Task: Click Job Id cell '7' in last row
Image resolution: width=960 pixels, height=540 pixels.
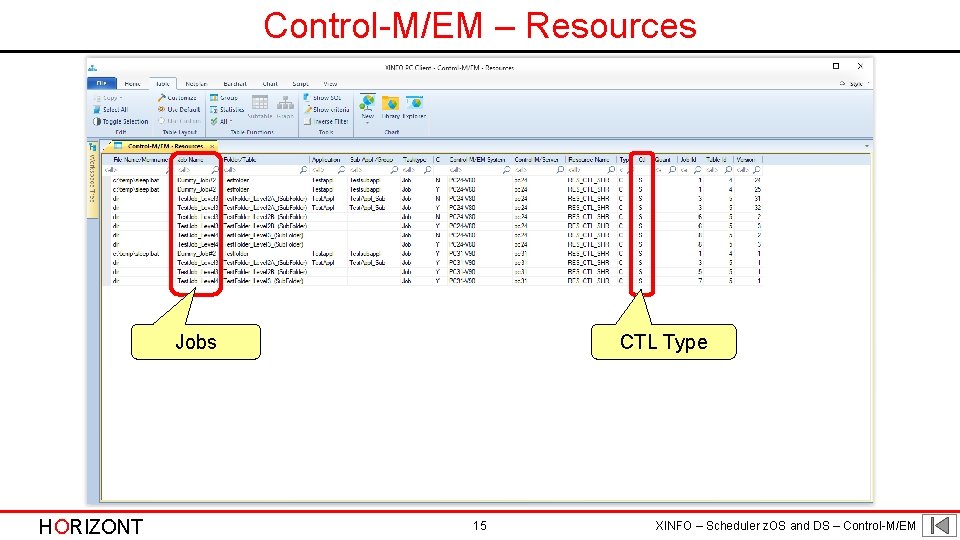Action: coord(700,281)
